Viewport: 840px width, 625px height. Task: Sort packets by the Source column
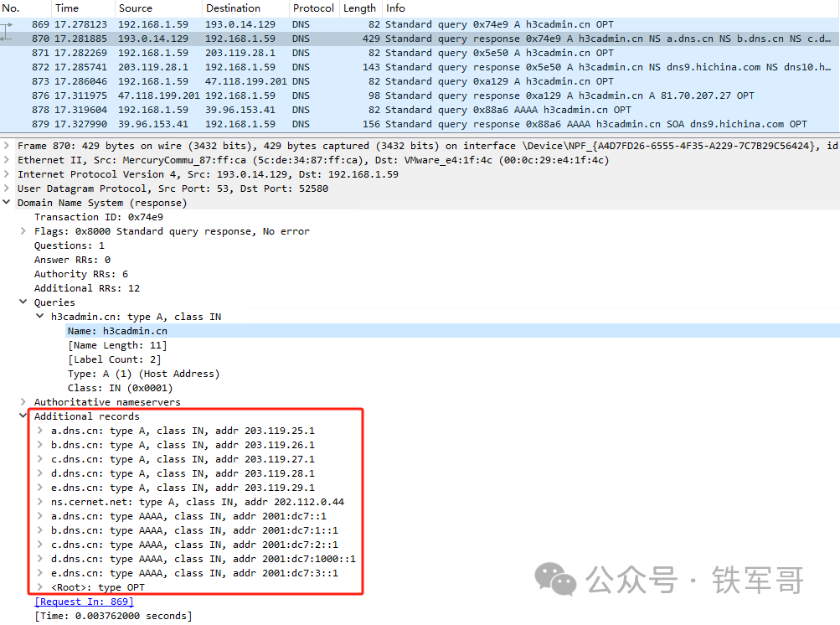tap(158, 8)
